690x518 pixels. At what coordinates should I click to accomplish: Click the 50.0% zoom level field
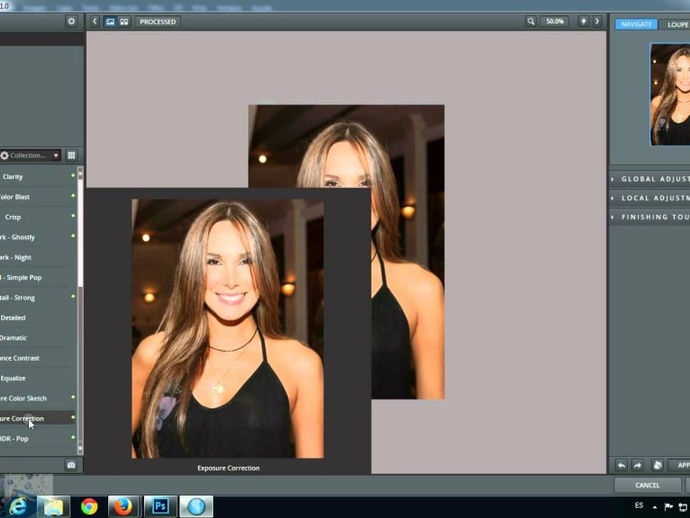pyautogui.click(x=554, y=21)
